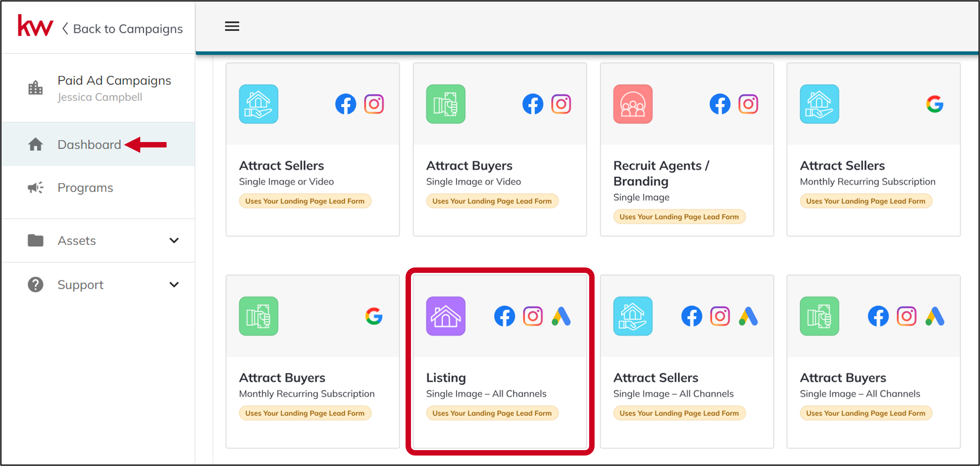Click Instagram icon on Recruit Agents card

click(x=748, y=104)
